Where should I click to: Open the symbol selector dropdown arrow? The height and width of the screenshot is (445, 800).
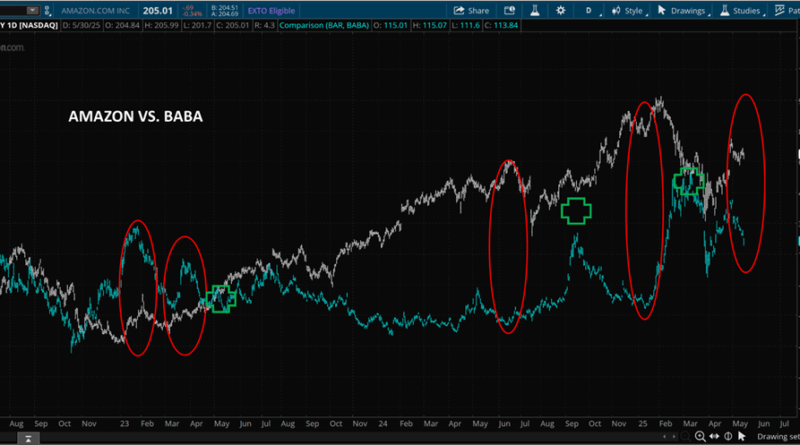coord(33,10)
